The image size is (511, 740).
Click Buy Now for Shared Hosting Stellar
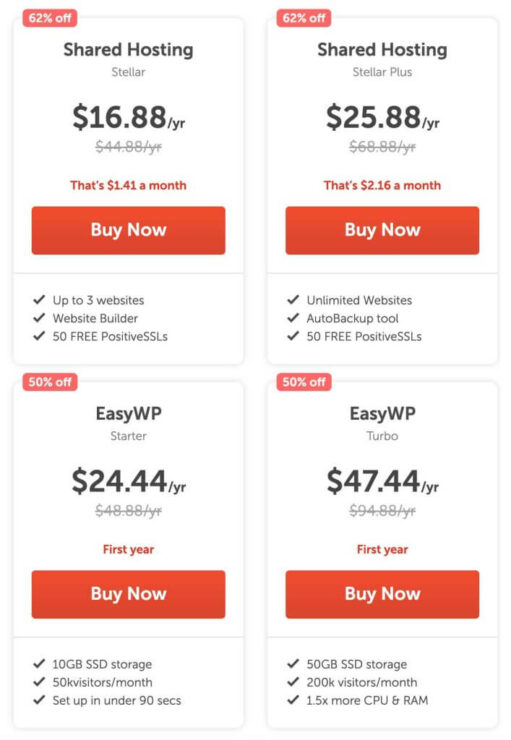pyautogui.click(x=128, y=230)
